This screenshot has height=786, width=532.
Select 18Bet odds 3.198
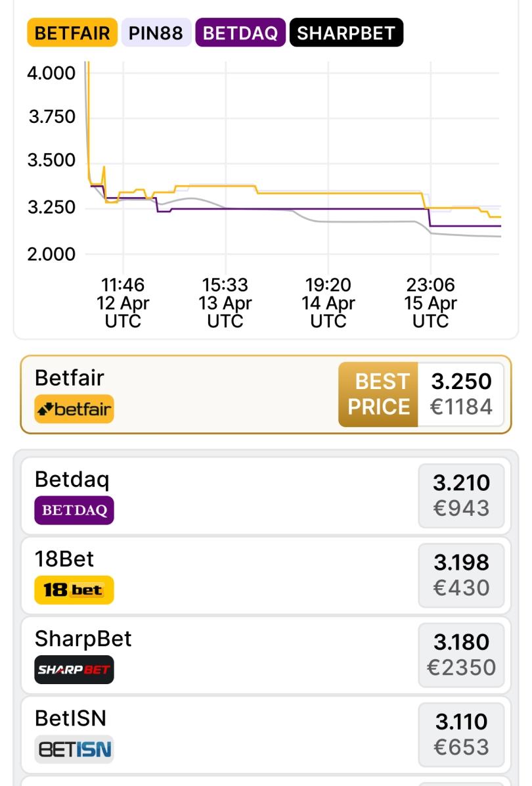461,575
